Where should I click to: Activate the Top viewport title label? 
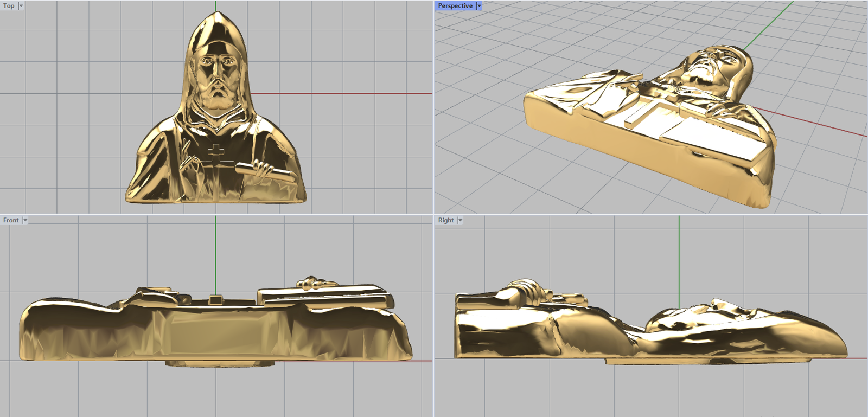(9, 6)
